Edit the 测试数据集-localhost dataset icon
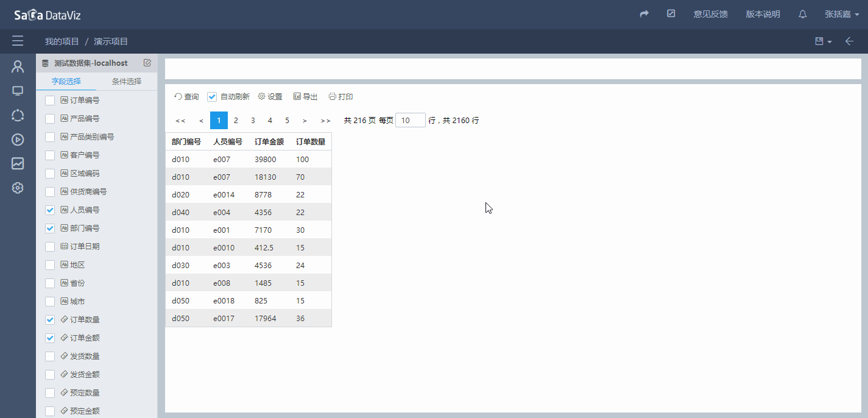 147,63
